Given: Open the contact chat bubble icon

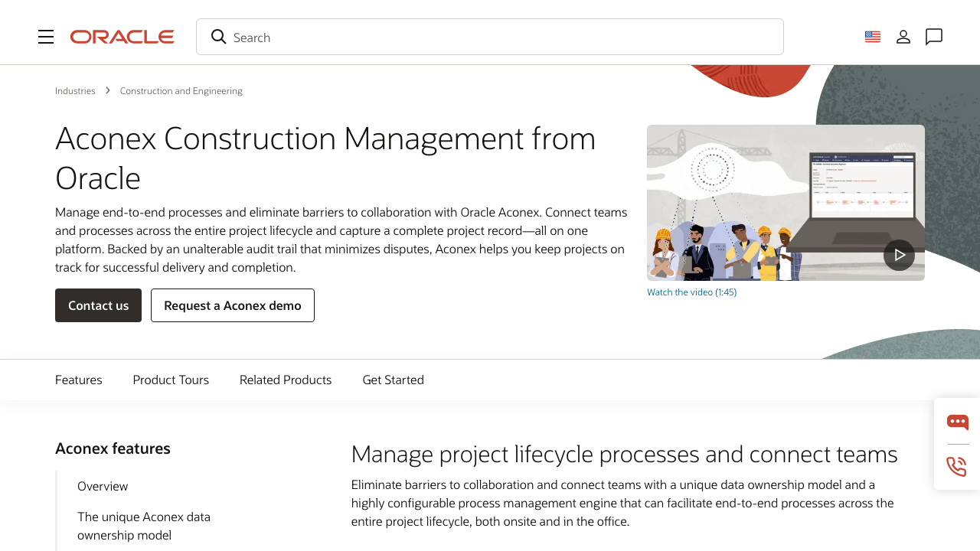Looking at the screenshot, I should [x=934, y=36].
